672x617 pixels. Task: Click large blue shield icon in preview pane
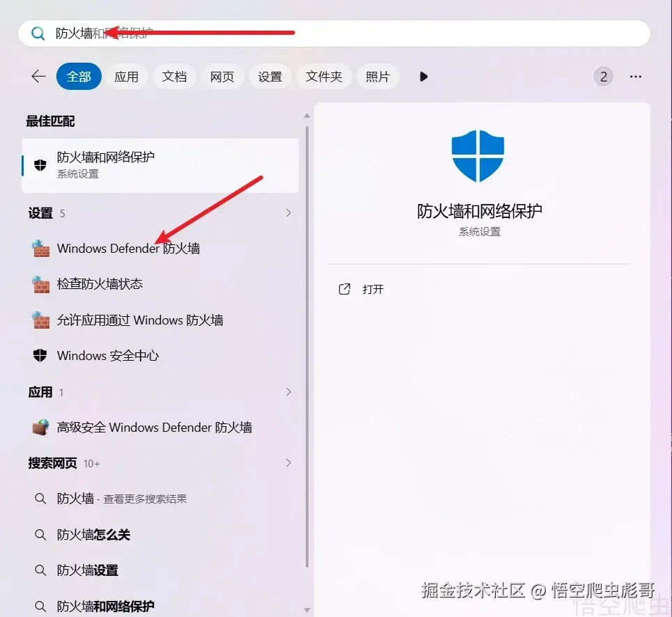[478, 156]
